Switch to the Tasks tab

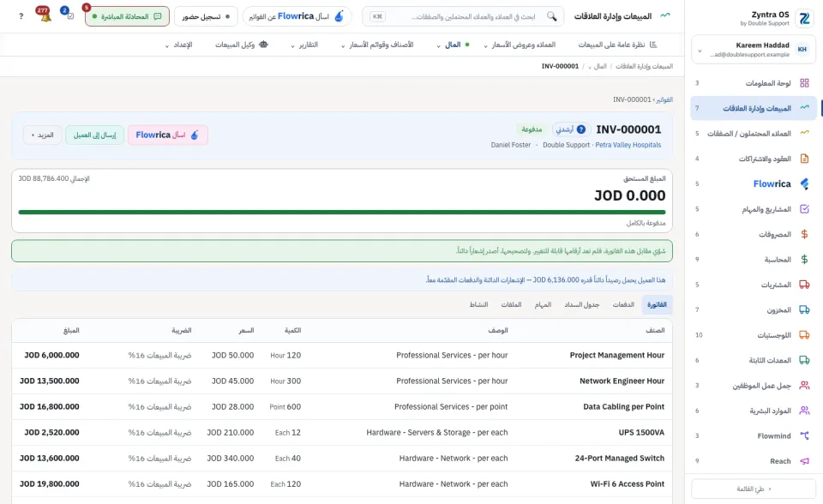pos(543,304)
